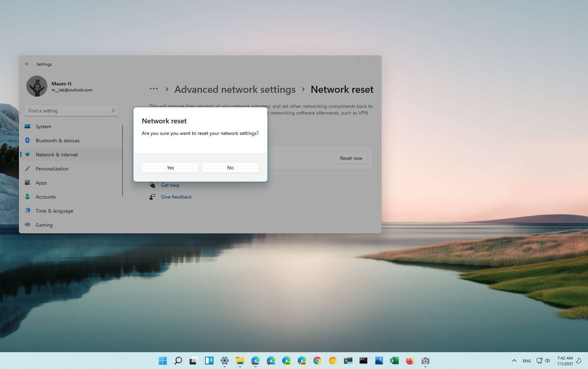Click the volume speaker tray icon
This screenshot has width=588, height=369.
[x=547, y=361]
